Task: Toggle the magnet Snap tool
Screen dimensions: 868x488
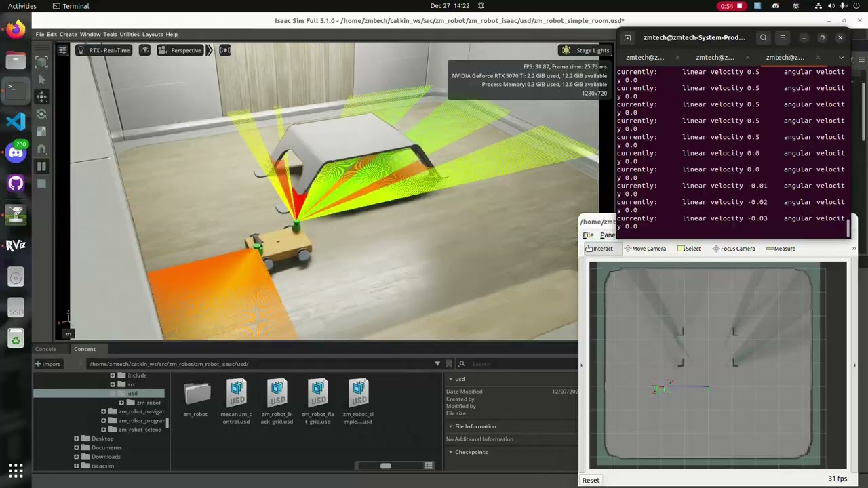Action: [x=41, y=149]
